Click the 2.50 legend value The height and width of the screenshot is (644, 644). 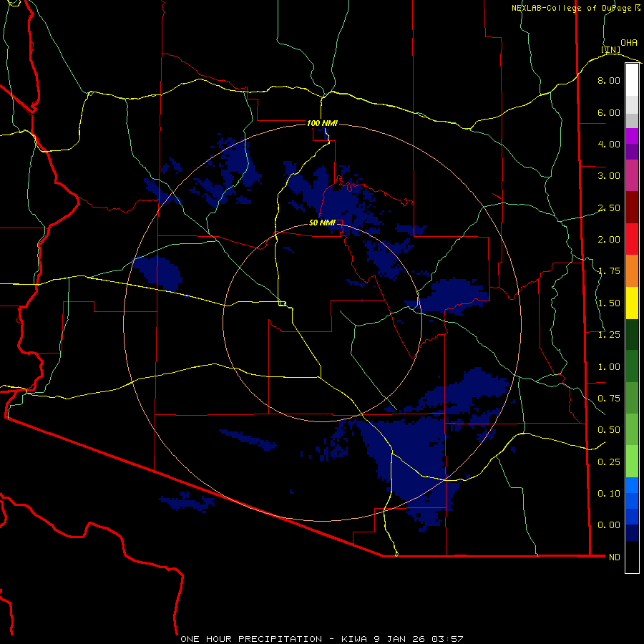[x=609, y=208]
